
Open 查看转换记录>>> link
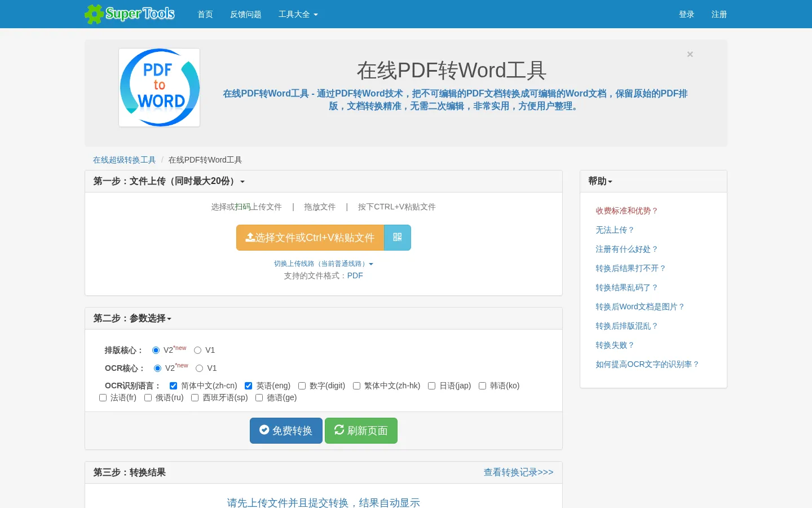[x=518, y=472]
